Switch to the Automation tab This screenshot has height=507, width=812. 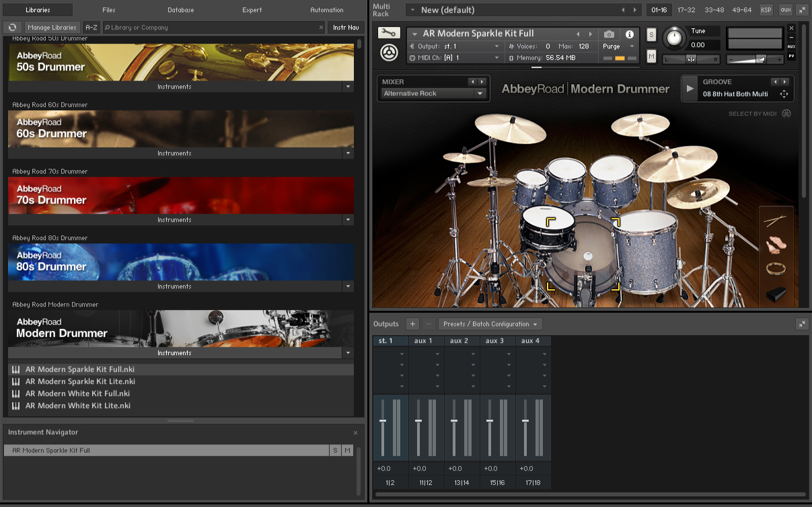click(x=327, y=10)
